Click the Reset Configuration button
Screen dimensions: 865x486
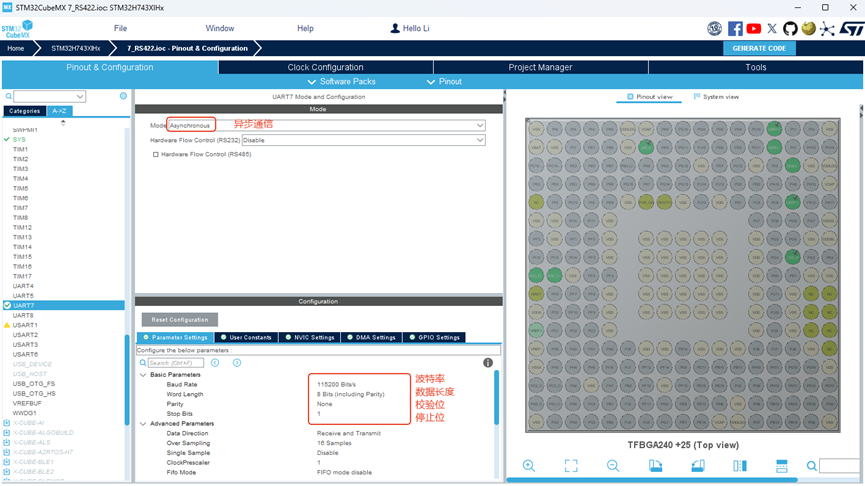[x=180, y=320]
